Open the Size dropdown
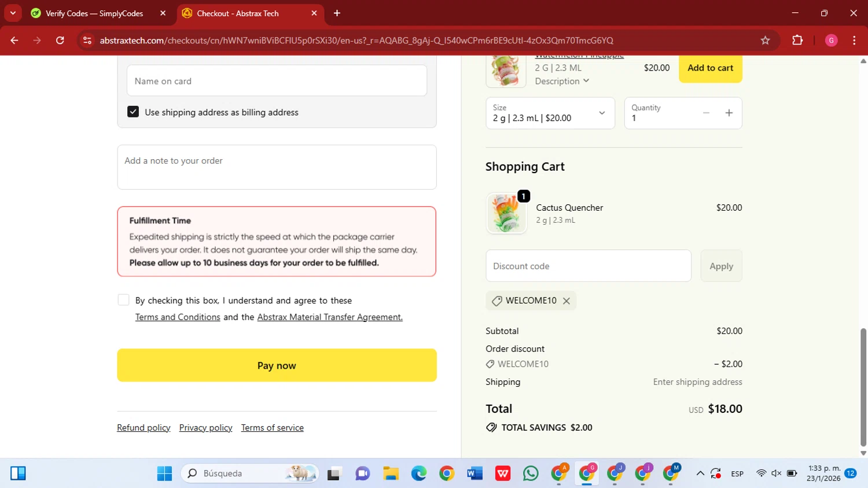The width and height of the screenshot is (868, 488). click(x=550, y=113)
